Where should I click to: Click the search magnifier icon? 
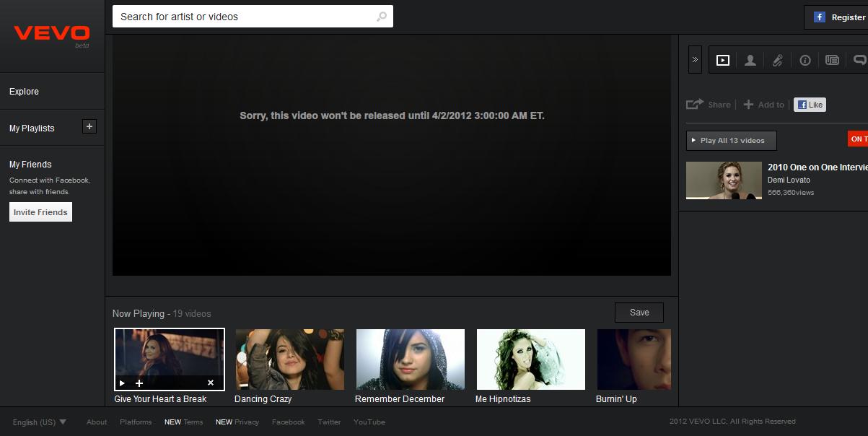pos(382,17)
